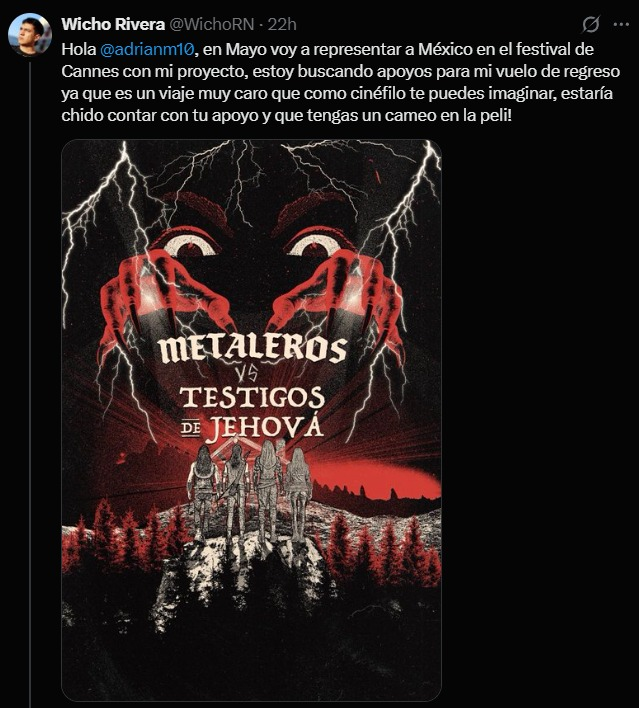Click the demon's left eye on poster

(x=189, y=247)
